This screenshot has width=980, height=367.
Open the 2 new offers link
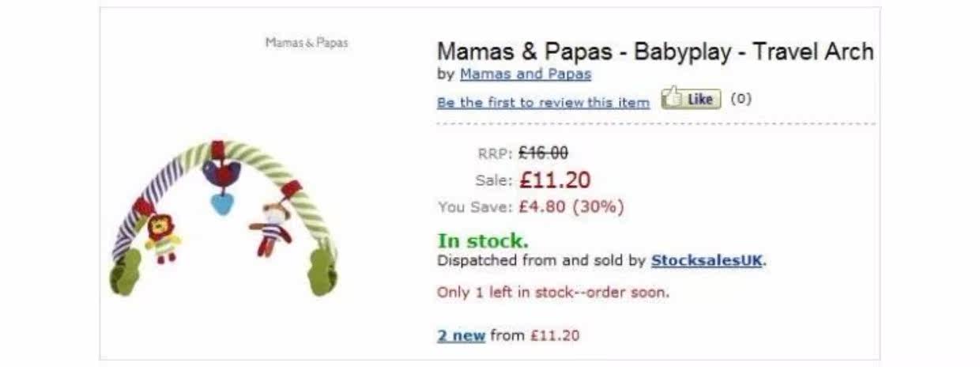tap(461, 335)
